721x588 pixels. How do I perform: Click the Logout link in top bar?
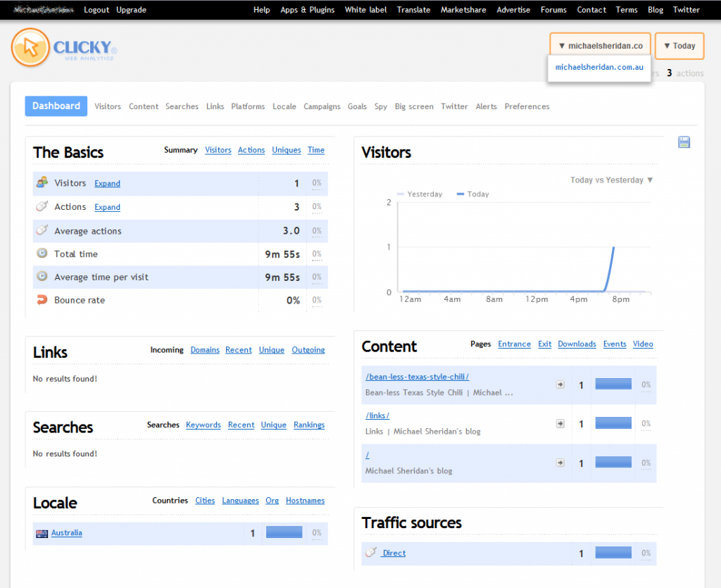pyautogui.click(x=96, y=10)
